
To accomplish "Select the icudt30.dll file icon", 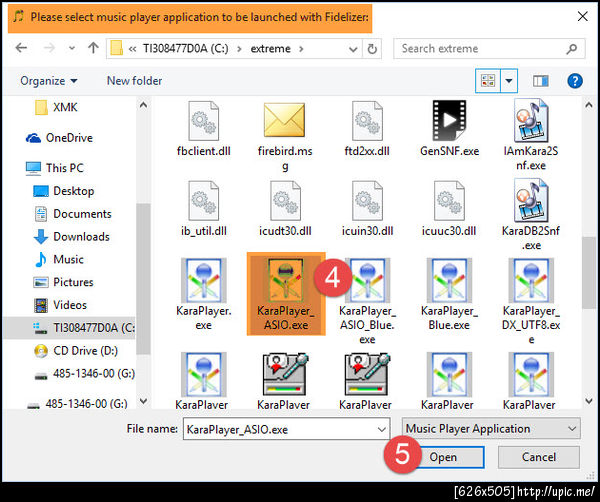I will [285, 200].
